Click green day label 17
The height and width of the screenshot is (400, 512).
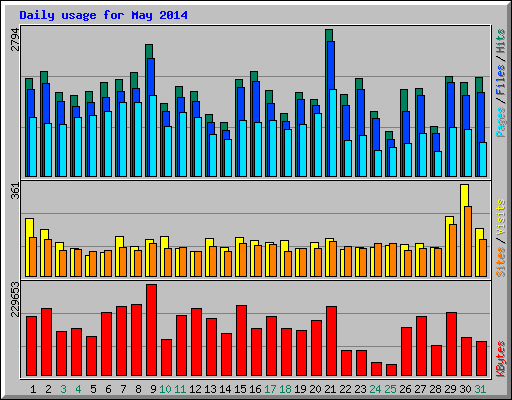(270, 389)
